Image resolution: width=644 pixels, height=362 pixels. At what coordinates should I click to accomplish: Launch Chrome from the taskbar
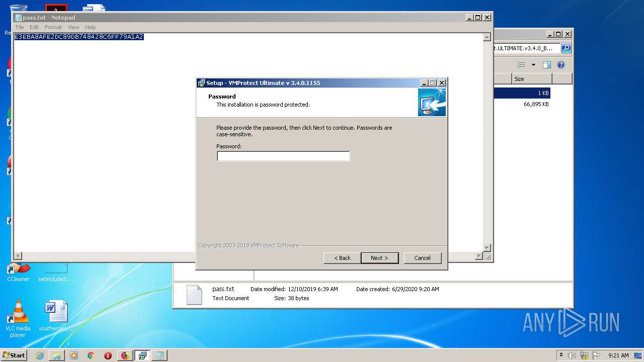pos(91,355)
